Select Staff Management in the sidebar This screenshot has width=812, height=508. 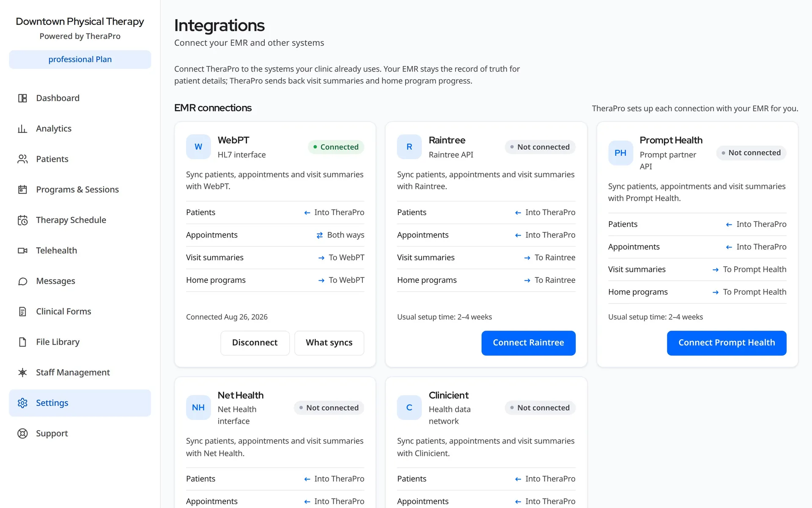(80, 373)
